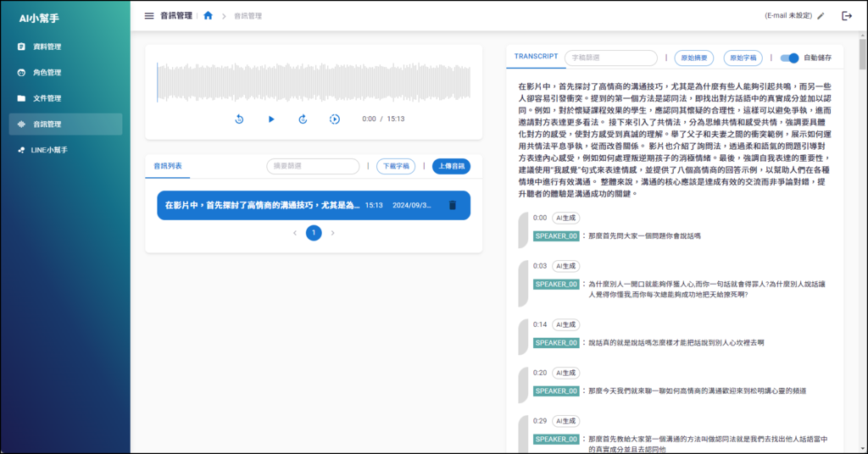This screenshot has height=454, width=868.
Task: Click the AI生成 tag at 0:03
Action: click(565, 266)
